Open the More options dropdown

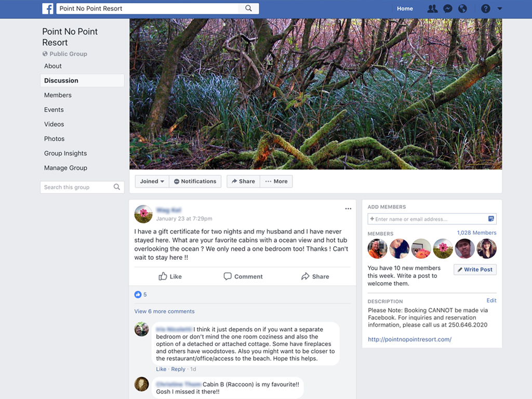click(276, 181)
